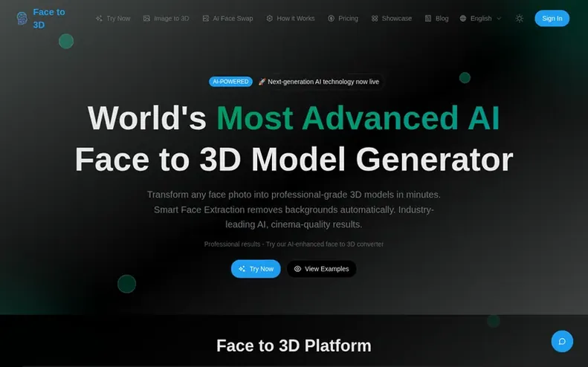Click the Sign In button

[552, 19]
